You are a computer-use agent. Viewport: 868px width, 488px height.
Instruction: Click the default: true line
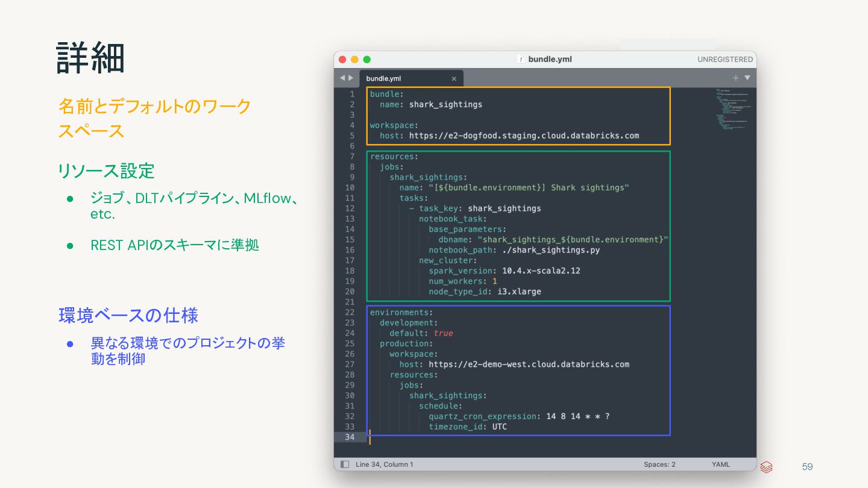point(421,333)
